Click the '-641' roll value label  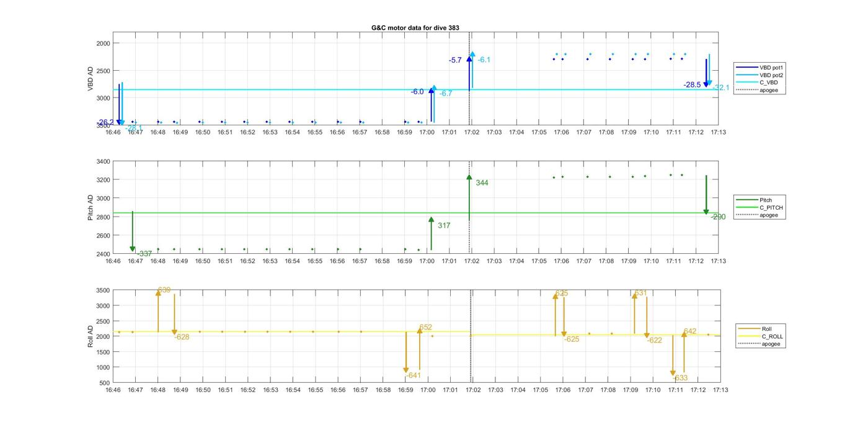click(413, 375)
